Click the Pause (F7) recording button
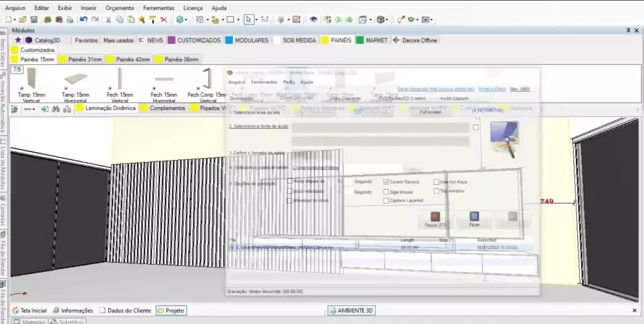The height and width of the screenshot is (324, 644). click(x=435, y=219)
